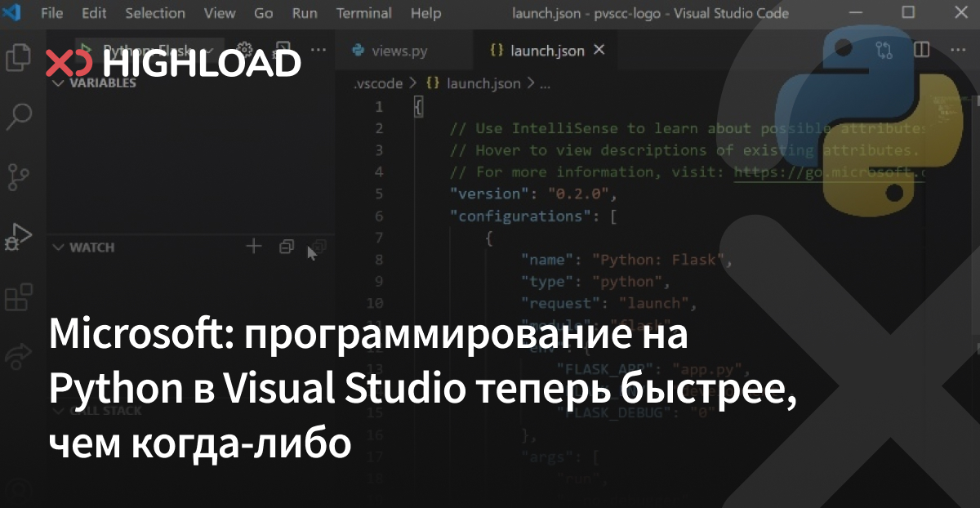Screen dimensions: 980x508
Task: Open the Explorer in the activity bar
Action: (18, 59)
